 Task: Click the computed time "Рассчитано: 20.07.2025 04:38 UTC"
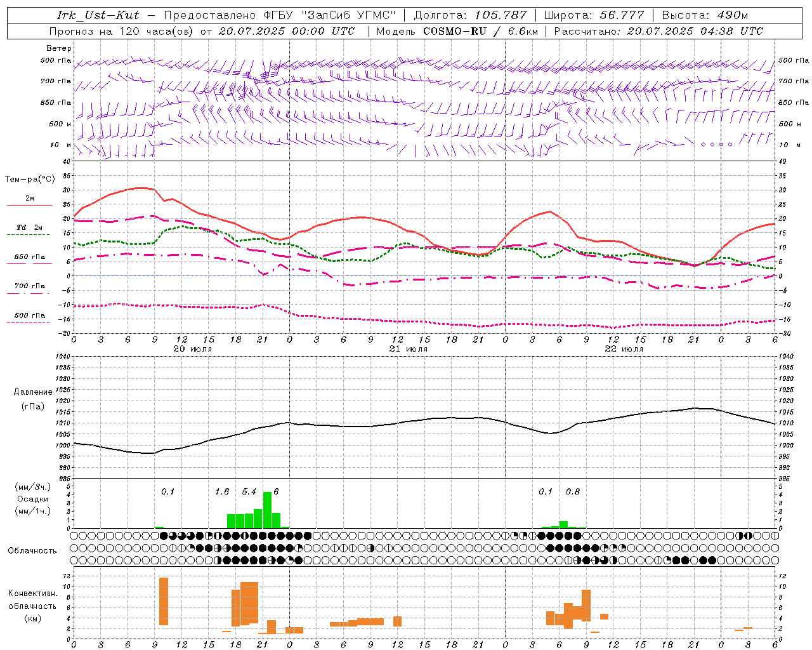point(658,31)
